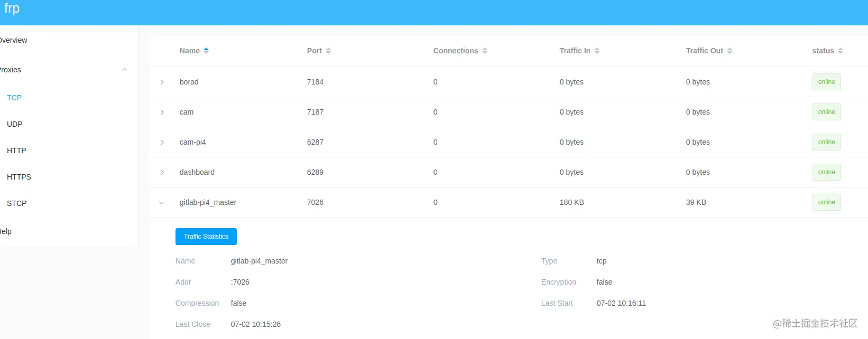Sort table by Port column icon
This screenshot has height=339, width=868.
(x=328, y=51)
